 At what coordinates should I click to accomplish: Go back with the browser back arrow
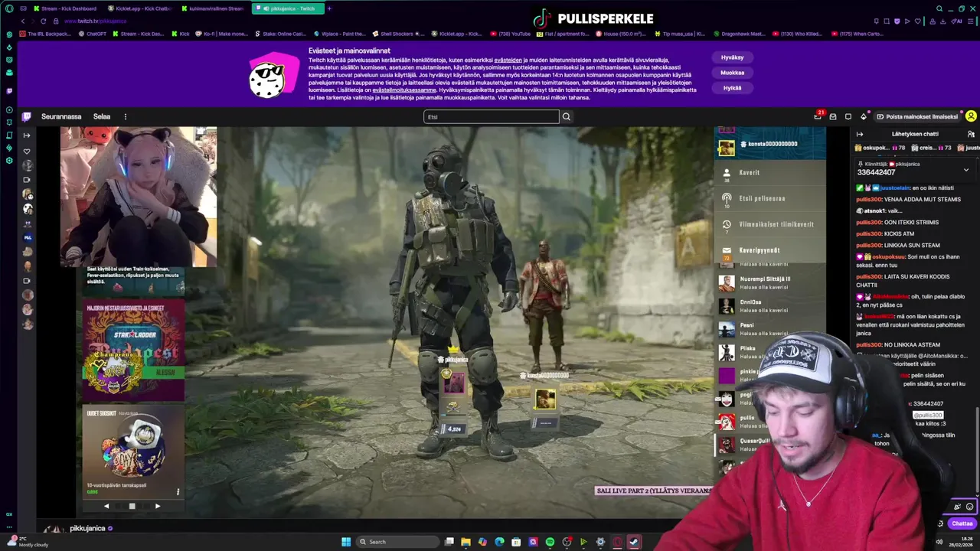tap(23, 21)
